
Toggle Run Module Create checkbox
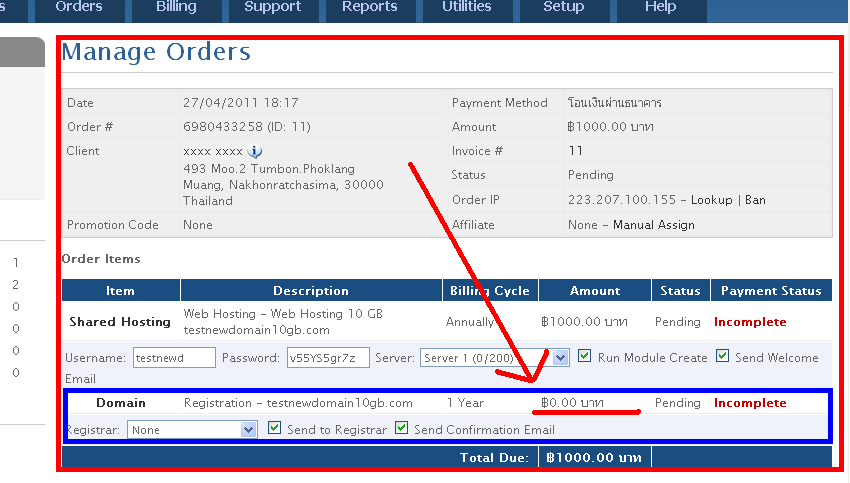(x=584, y=356)
